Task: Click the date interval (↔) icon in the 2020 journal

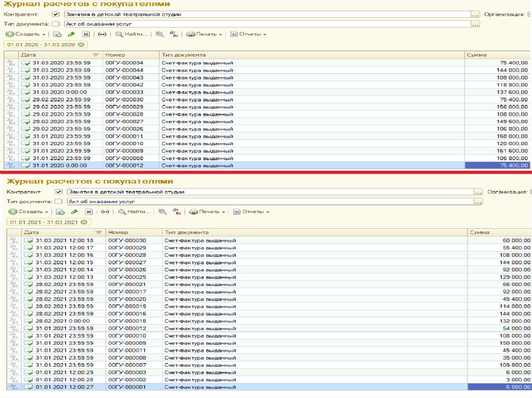Action: [102, 34]
